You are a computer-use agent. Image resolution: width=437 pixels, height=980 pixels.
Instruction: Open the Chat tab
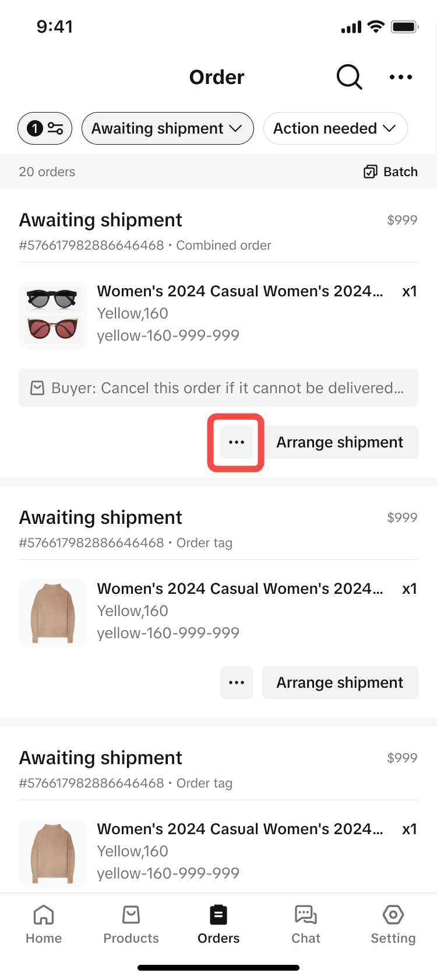click(306, 925)
